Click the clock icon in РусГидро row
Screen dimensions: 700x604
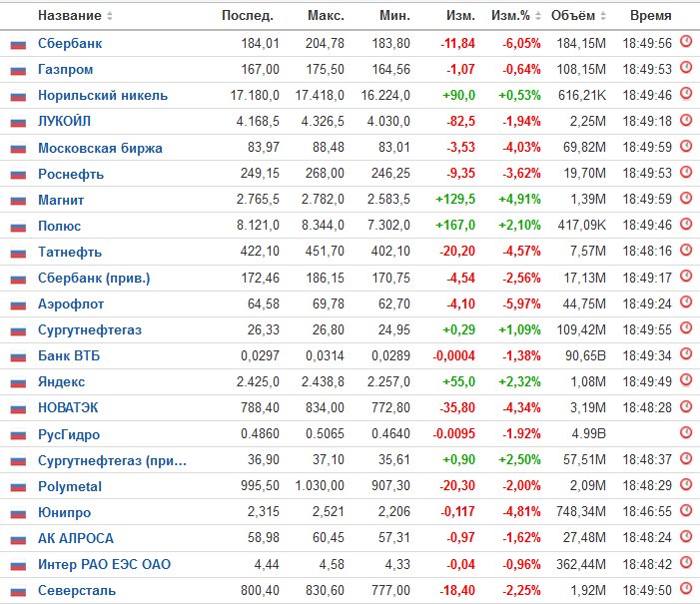[x=686, y=432]
